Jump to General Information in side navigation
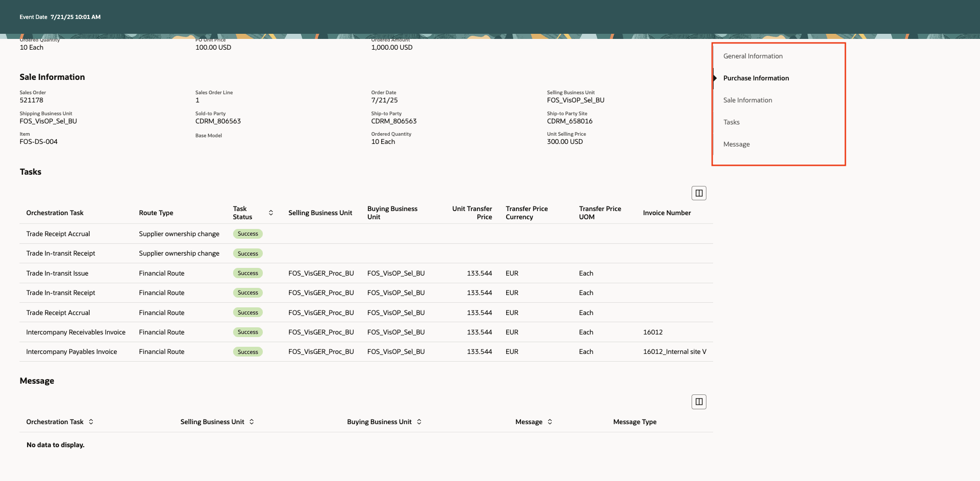The image size is (980, 481). [753, 56]
